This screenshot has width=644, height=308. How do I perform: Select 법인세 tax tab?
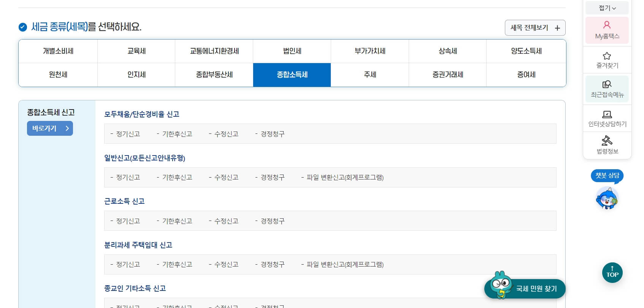(292, 51)
